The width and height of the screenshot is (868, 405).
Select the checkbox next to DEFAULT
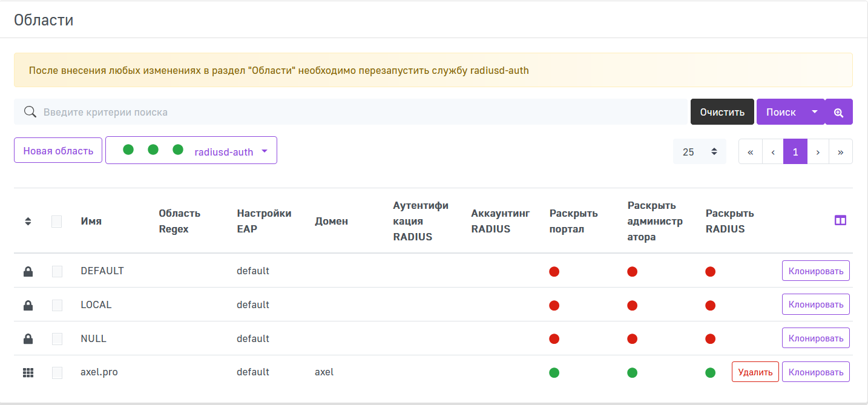point(57,272)
